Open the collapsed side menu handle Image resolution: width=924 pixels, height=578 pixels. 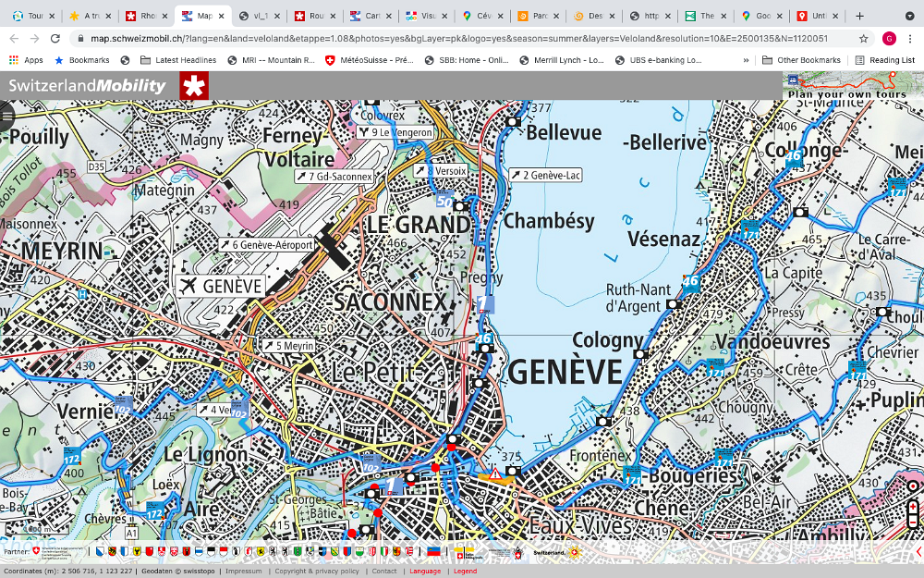coord(6,116)
